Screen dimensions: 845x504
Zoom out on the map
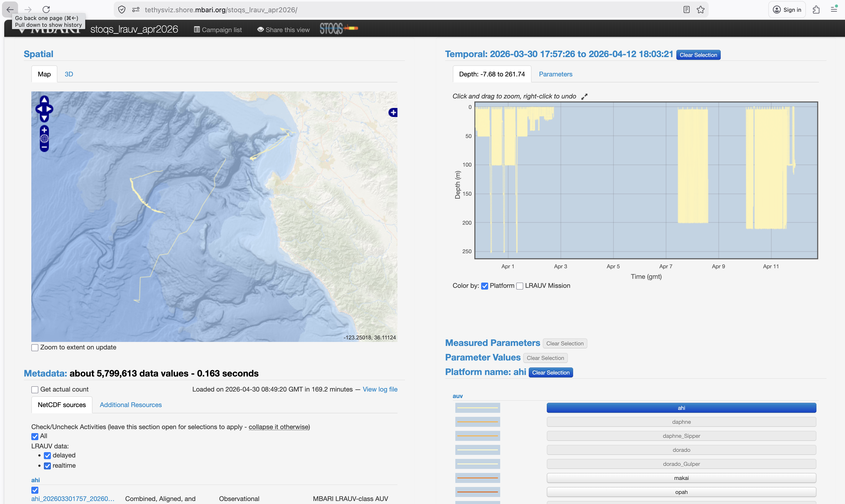[x=44, y=147]
